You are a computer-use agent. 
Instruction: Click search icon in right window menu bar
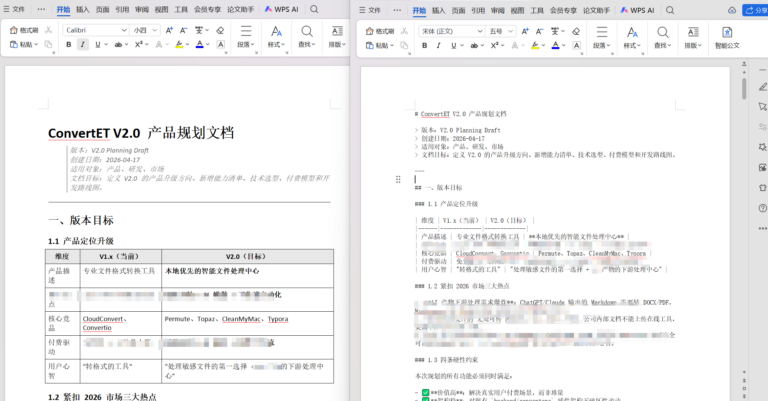(670, 10)
